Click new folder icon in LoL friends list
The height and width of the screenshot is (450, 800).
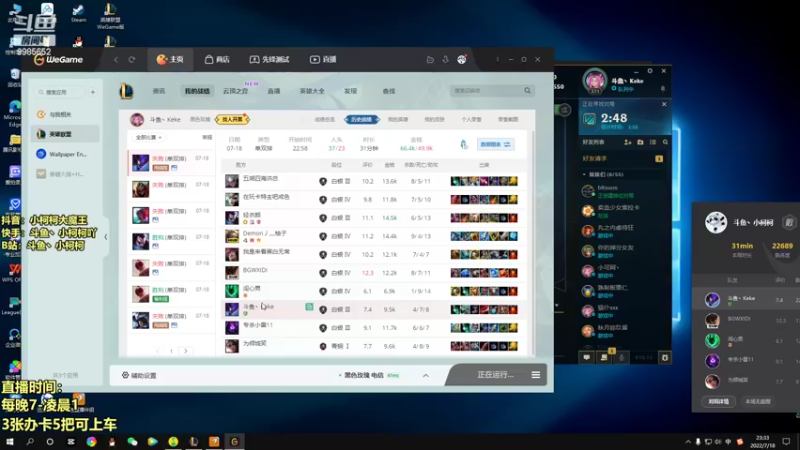(640, 142)
